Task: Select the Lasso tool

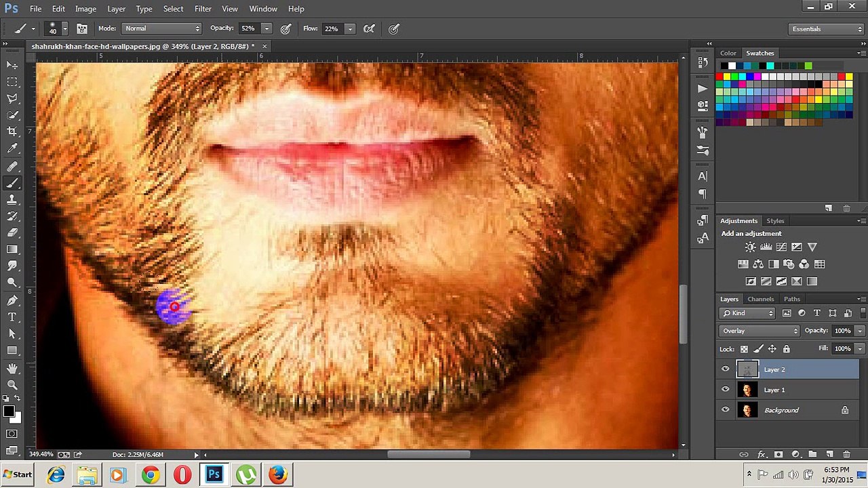Action: [12, 99]
